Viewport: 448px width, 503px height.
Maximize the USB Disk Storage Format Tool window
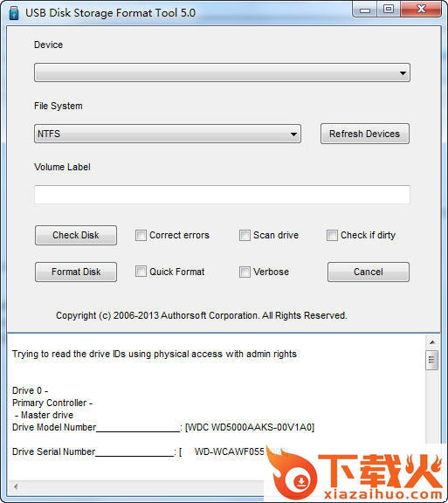(389, 10)
